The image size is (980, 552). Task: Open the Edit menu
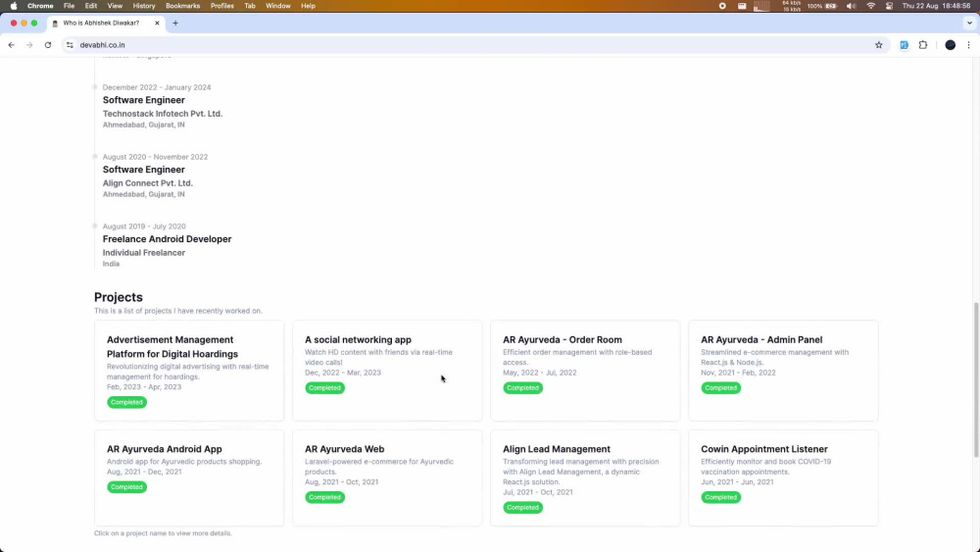point(91,6)
